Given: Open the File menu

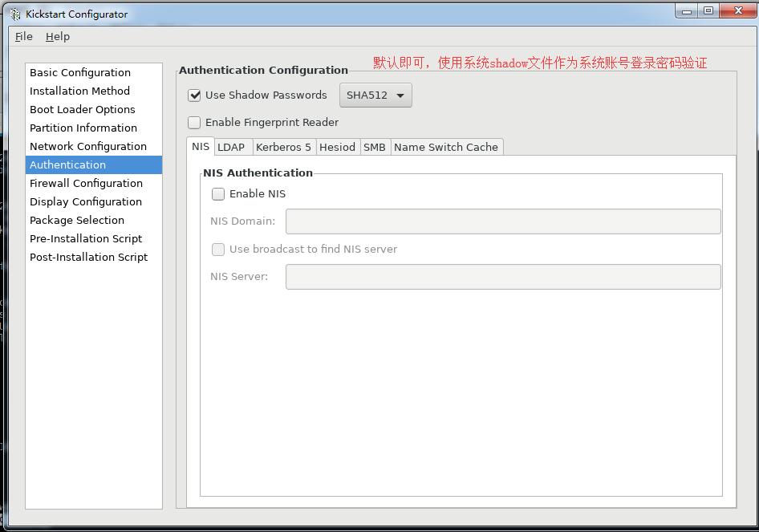Looking at the screenshot, I should pos(24,37).
